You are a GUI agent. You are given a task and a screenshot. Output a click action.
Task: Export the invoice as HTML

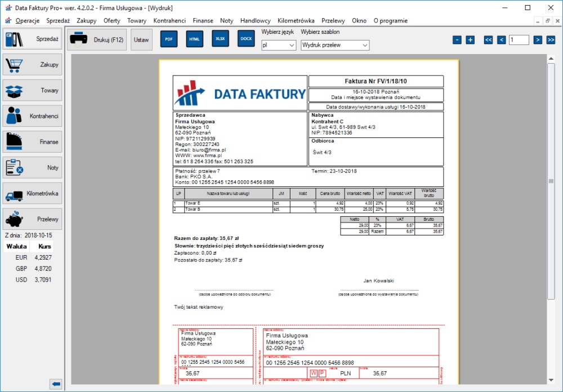pos(195,39)
